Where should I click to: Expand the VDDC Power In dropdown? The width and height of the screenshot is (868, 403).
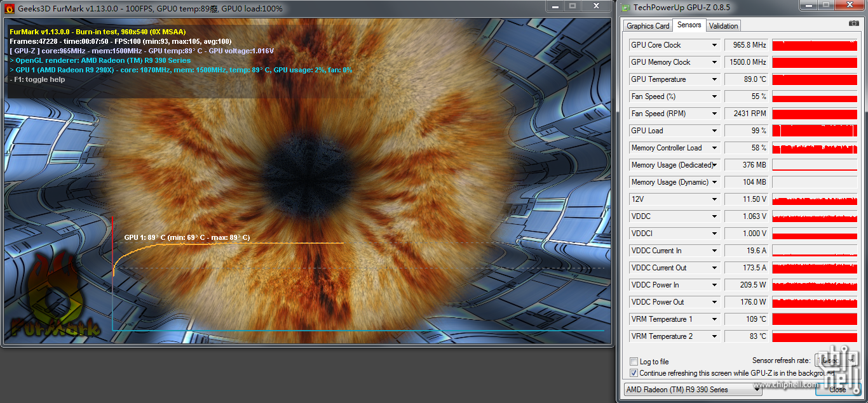point(714,285)
